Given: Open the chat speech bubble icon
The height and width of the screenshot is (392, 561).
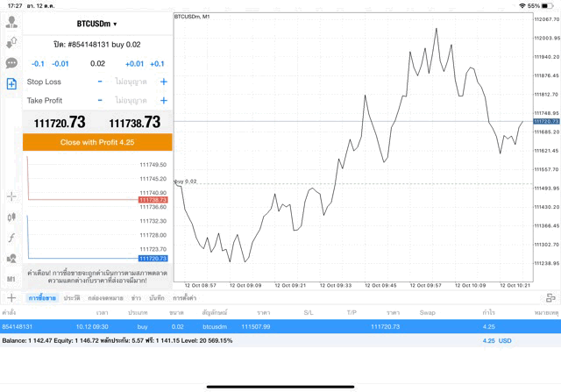Looking at the screenshot, I should [x=11, y=63].
